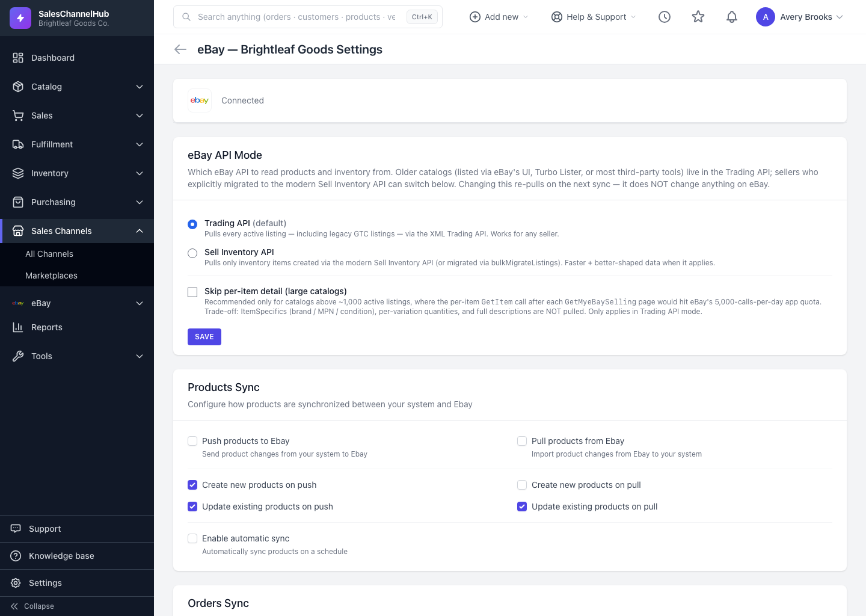Click the Settings sidebar label
The width and height of the screenshot is (866, 616).
(x=45, y=583)
